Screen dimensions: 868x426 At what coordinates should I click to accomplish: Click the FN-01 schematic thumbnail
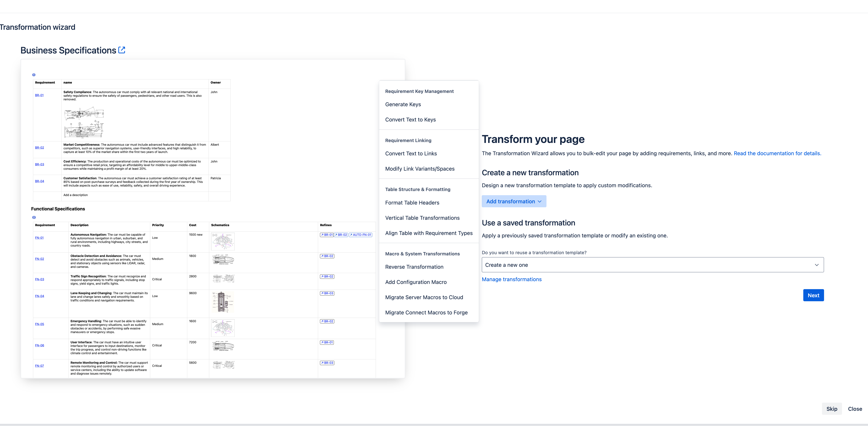tap(223, 241)
